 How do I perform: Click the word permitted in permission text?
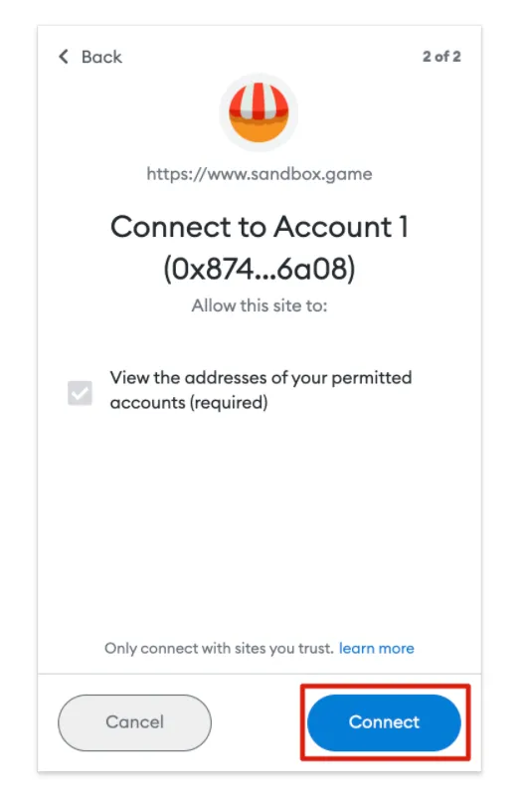[372, 378]
